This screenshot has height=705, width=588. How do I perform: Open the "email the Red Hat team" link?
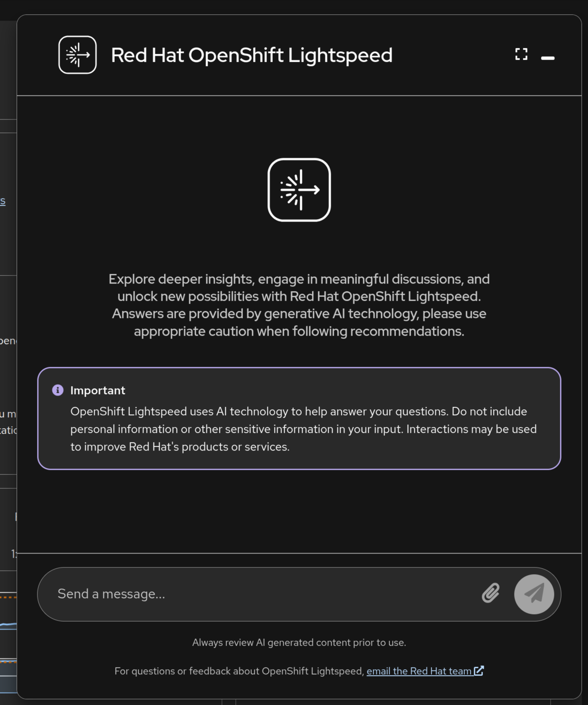point(419,671)
